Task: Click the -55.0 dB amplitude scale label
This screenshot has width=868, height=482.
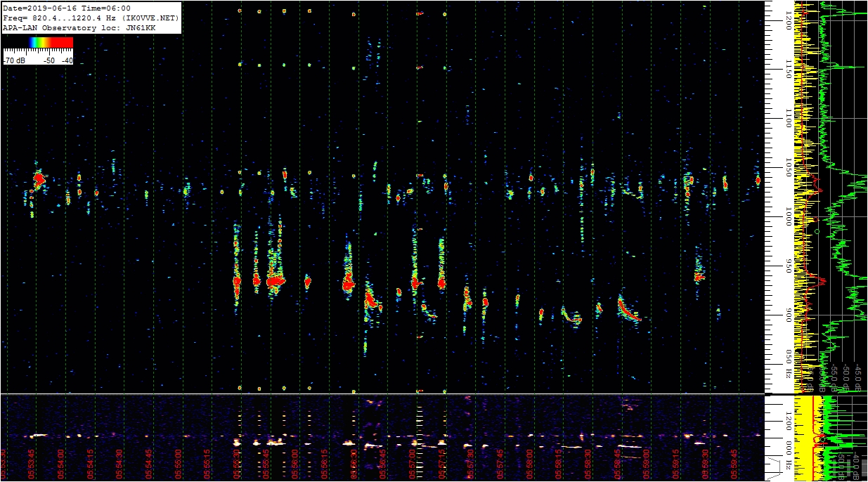Action: point(833,377)
